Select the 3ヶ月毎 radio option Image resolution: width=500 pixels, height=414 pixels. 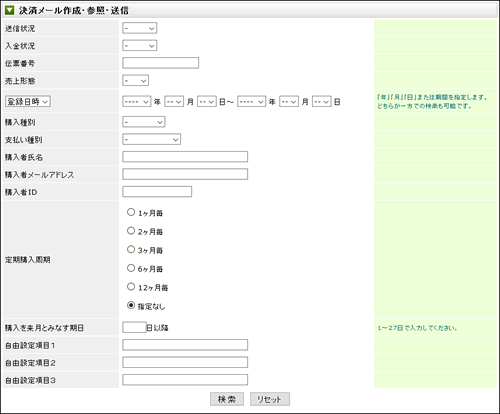(131, 249)
